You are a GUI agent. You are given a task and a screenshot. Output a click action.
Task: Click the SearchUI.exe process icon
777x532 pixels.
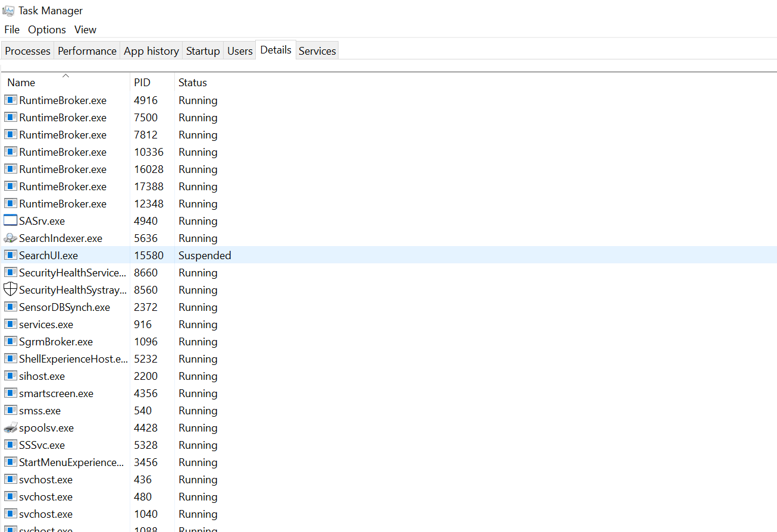pyautogui.click(x=11, y=255)
